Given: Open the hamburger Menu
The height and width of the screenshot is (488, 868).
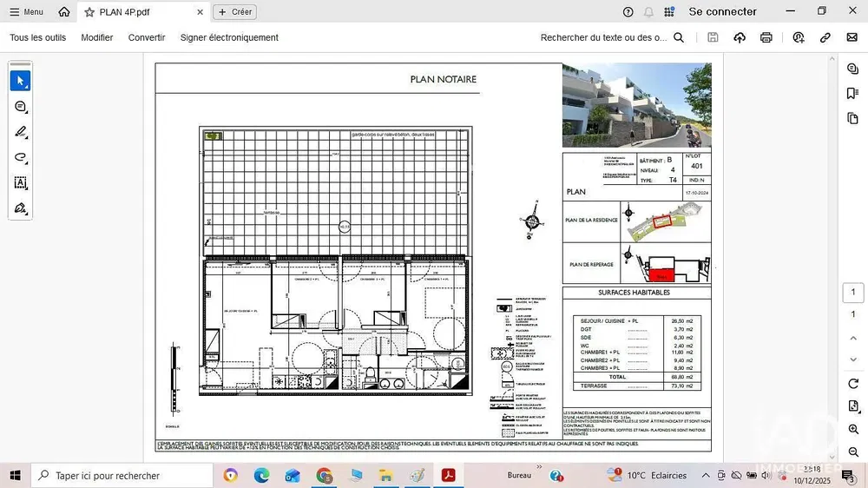Looking at the screenshot, I should pyautogui.click(x=26, y=12).
